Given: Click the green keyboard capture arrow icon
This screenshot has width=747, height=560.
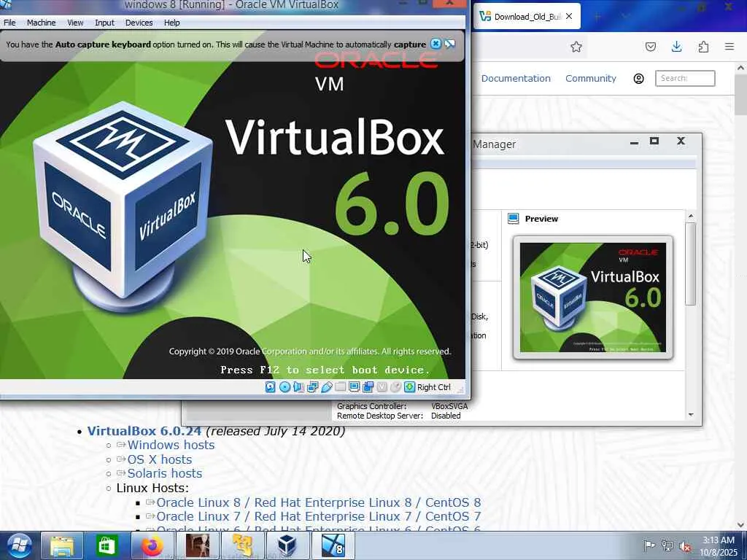Looking at the screenshot, I should coord(409,387).
